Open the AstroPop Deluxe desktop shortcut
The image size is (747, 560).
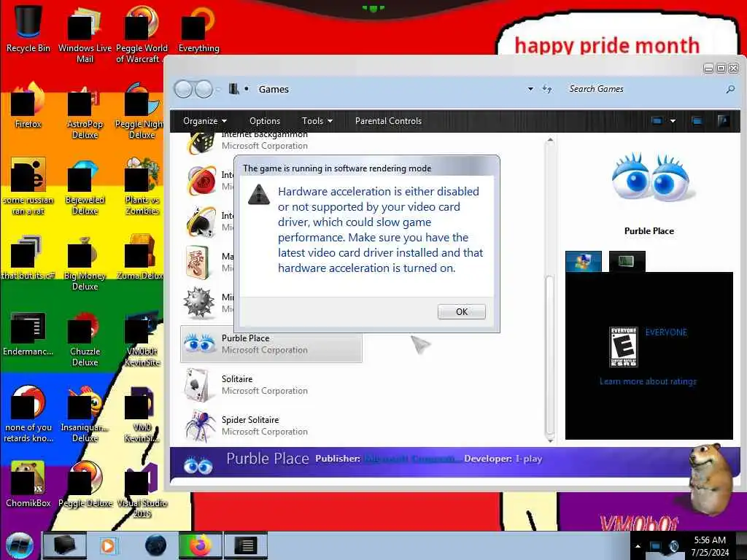coord(85,111)
